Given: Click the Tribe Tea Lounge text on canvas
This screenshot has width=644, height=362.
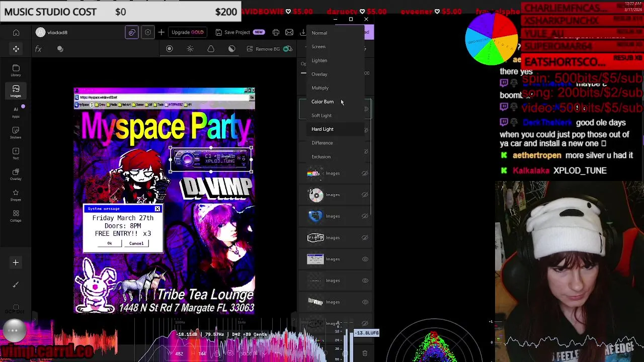Looking at the screenshot, I should (205, 295).
